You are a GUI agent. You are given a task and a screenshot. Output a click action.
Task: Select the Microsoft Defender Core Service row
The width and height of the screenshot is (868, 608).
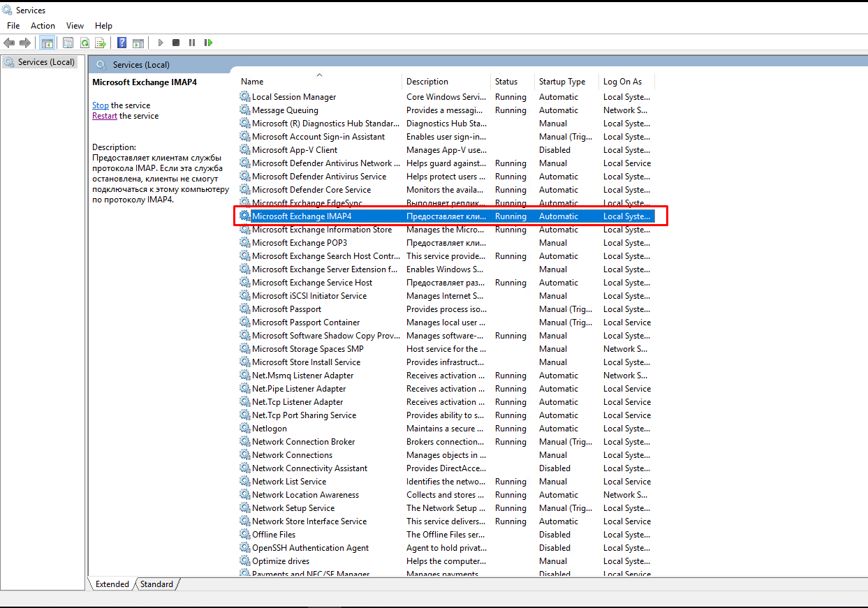click(x=446, y=190)
